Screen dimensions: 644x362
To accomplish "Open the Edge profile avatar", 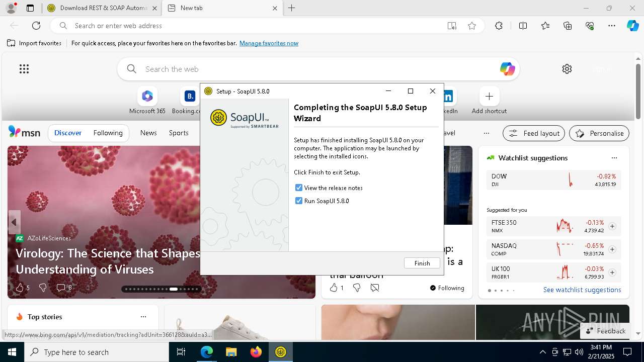I will pyautogui.click(x=11, y=8).
